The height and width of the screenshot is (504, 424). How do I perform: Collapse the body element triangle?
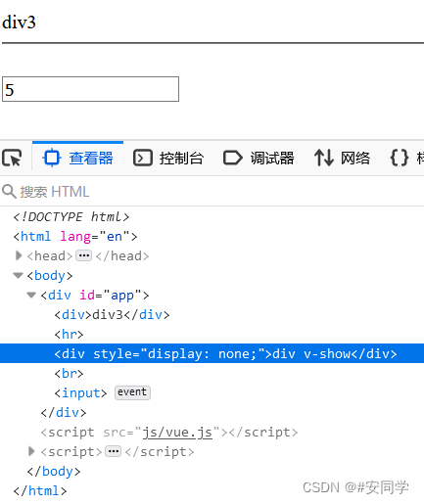pyautogui.click(x=19, y=276)
